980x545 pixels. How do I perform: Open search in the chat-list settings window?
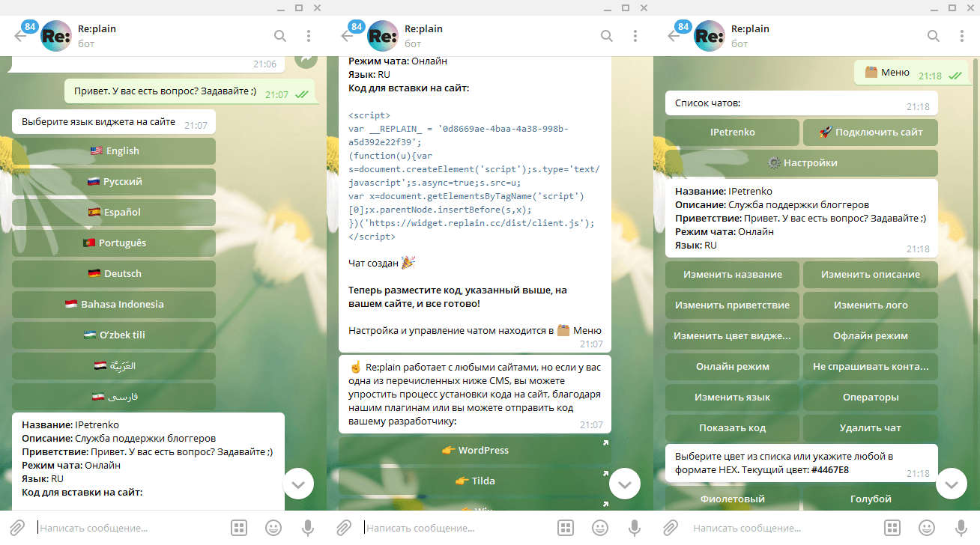click(x=934, y=36)
